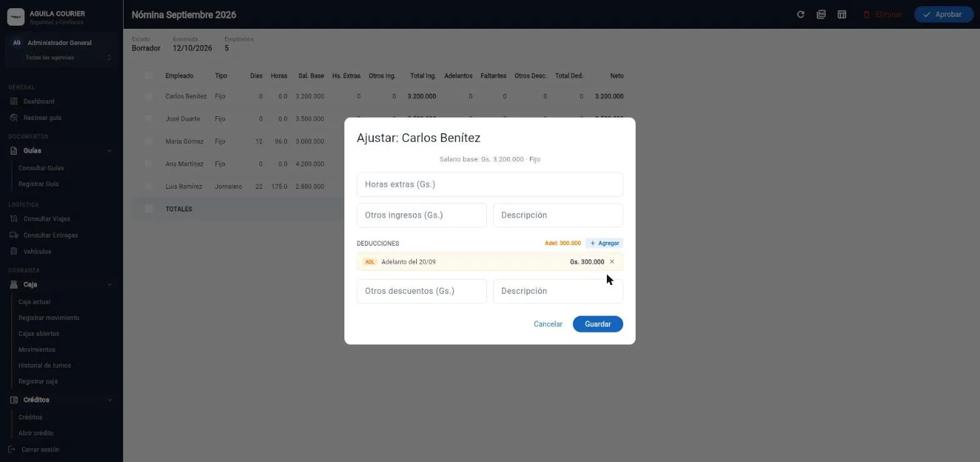Click the Aguila Courier logo

click(16, 17)
